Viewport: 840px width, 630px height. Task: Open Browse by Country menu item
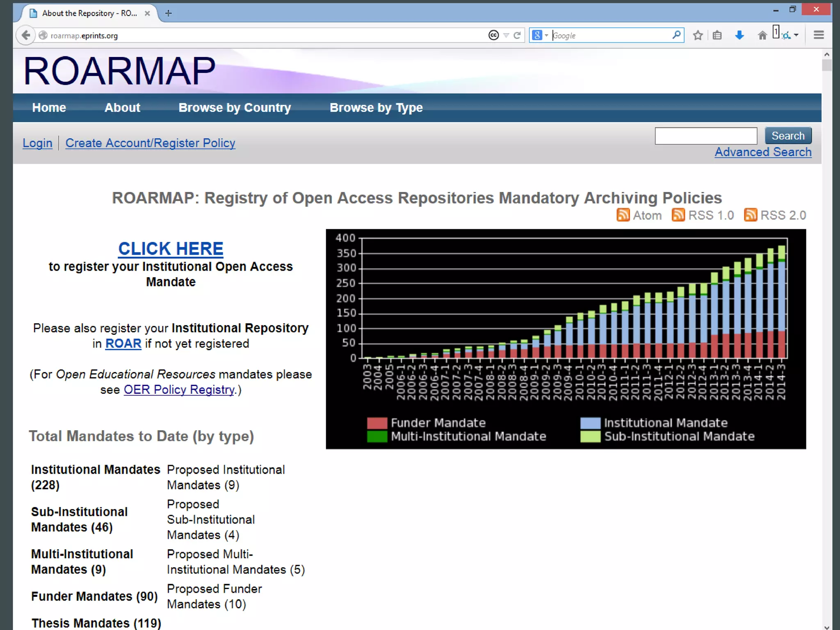click(x=235, y=107)
